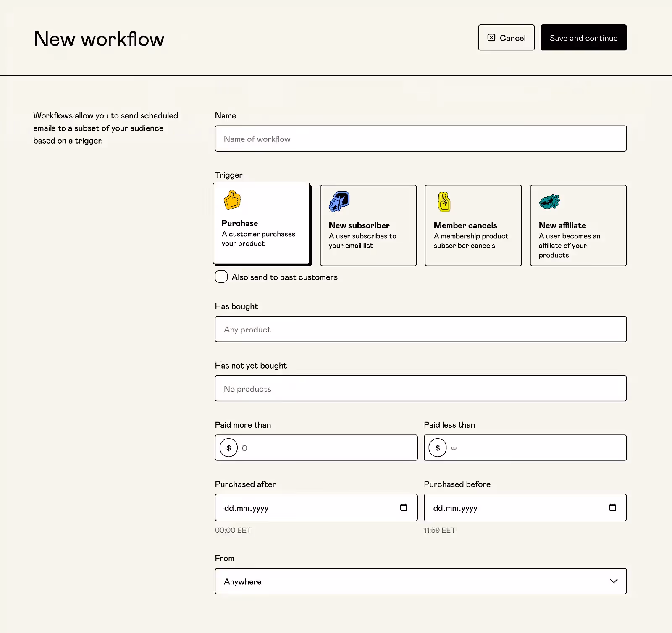Open the Has not yet bought selector

[x=420, y=388]
